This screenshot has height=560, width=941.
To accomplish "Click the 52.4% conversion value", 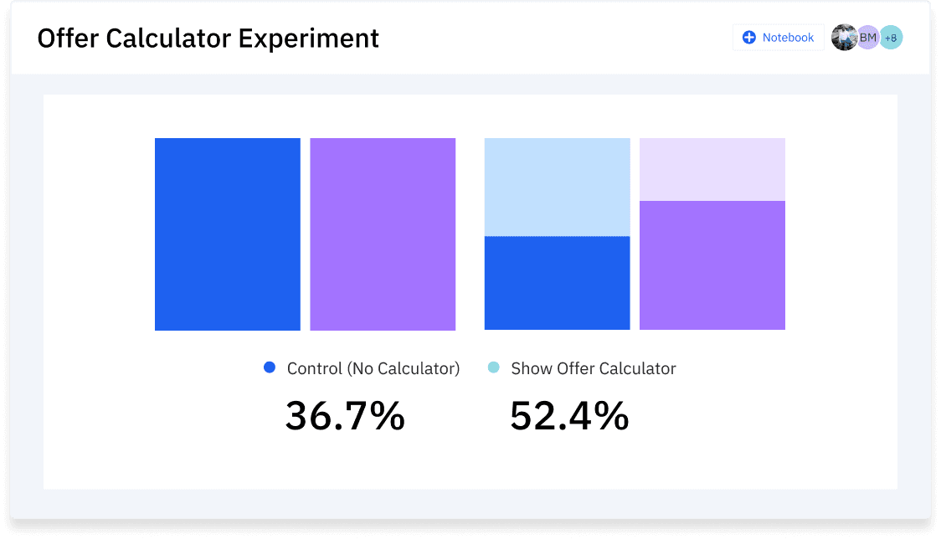I will pos(569,416).
